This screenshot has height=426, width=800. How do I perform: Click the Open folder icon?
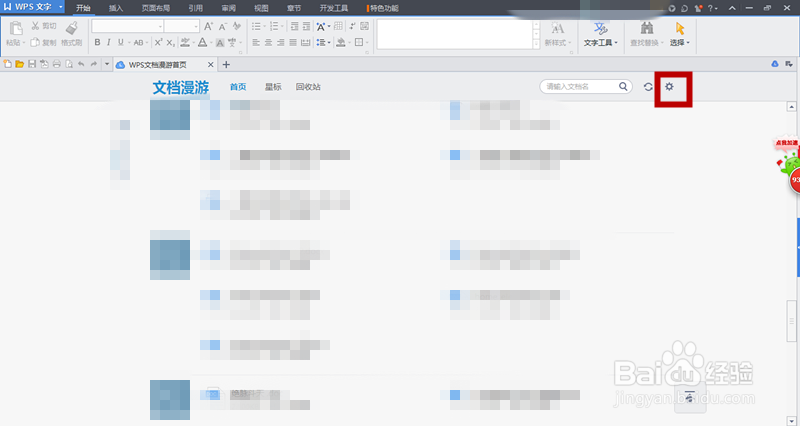(x=19, y=64)
